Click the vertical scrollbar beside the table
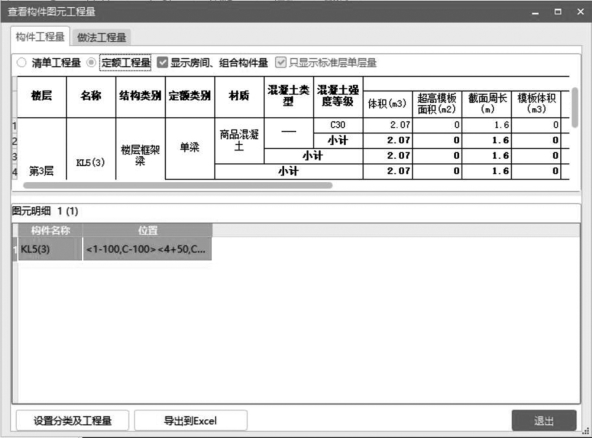This screenshot has width=592, height=438. [575, 108]
